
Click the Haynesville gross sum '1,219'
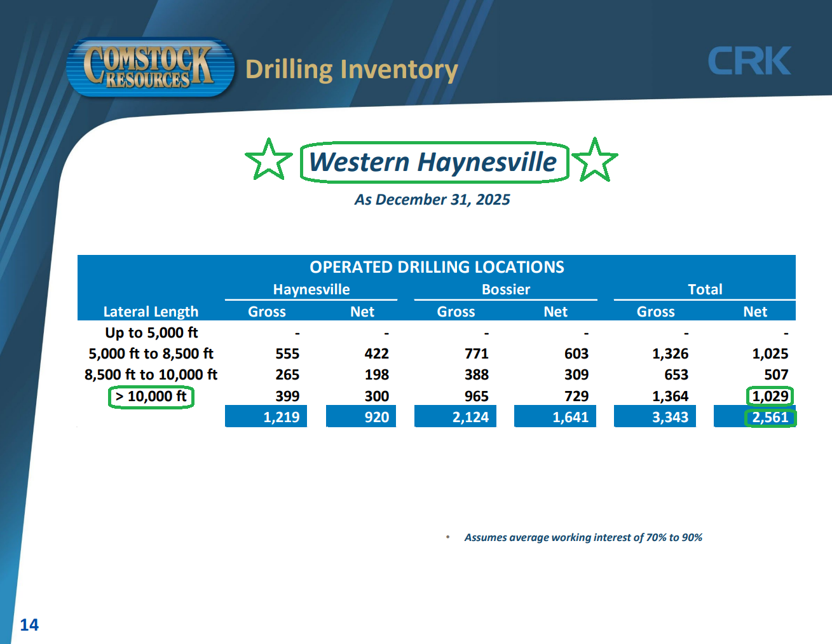[282, 417]
